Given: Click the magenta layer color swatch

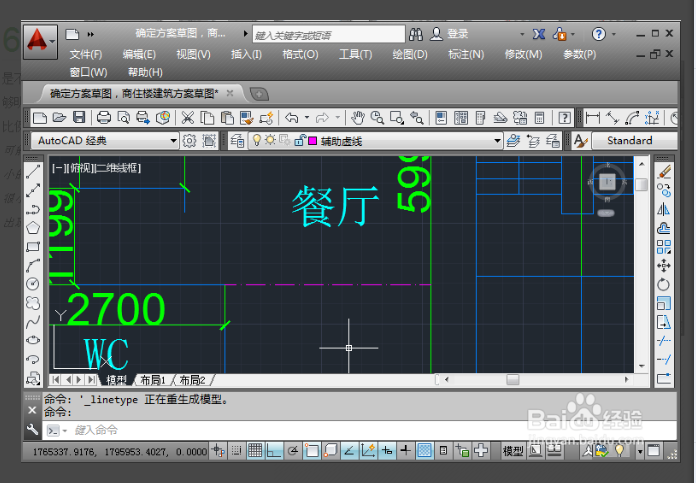Looking at the screenshot, I should pos(313,141).
